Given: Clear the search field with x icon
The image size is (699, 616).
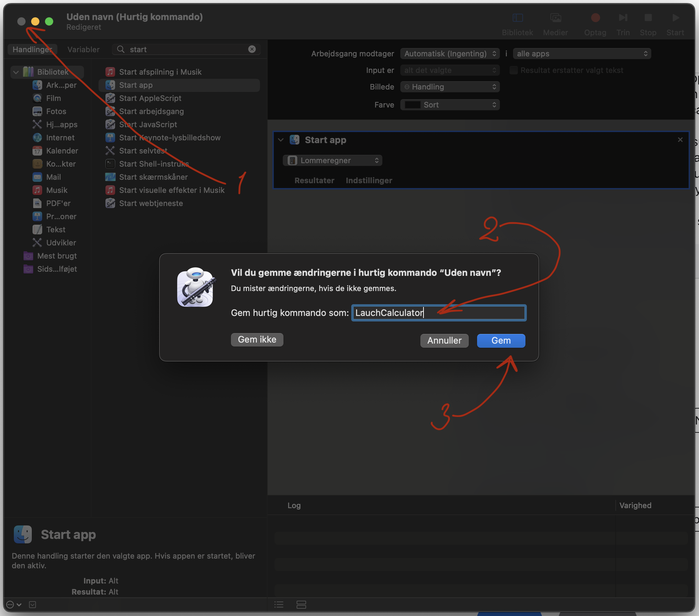Looking at the screenshot, I should [252, 49].
